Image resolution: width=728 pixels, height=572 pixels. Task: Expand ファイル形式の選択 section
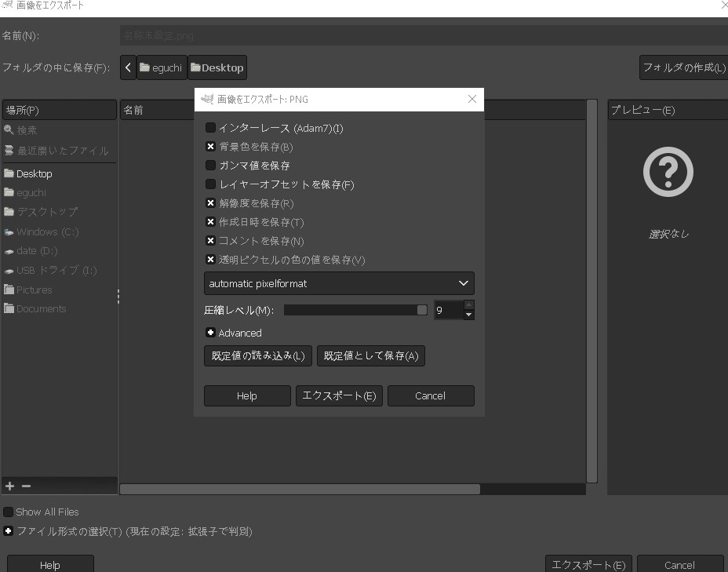coord(9,531)
